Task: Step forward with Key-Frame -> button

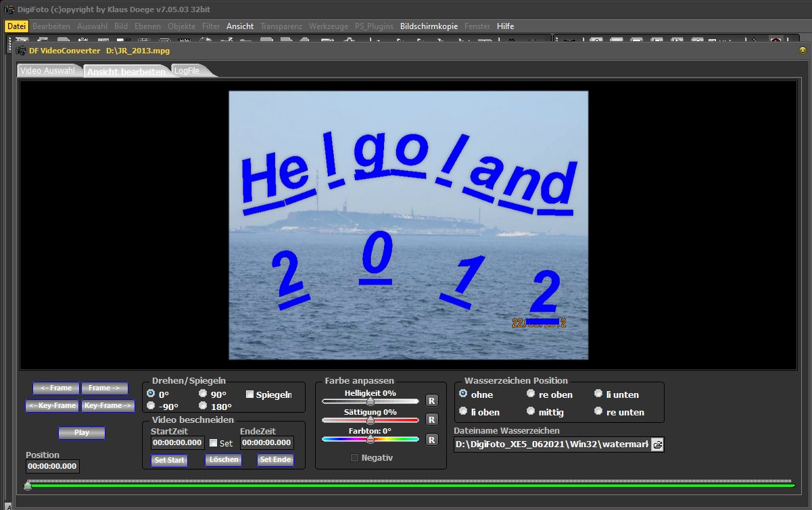Action: coord(108,406)
